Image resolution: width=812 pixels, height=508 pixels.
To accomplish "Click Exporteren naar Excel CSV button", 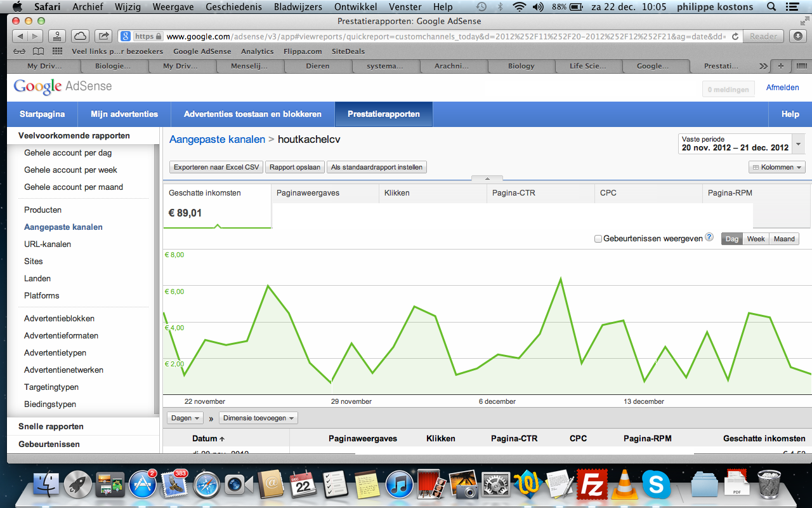I will [216, 167].
